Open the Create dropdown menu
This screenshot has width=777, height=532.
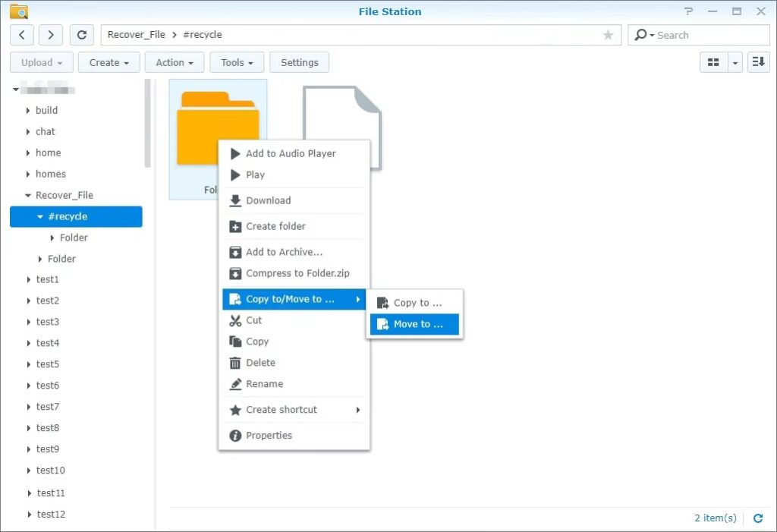[x=109, y=63]
